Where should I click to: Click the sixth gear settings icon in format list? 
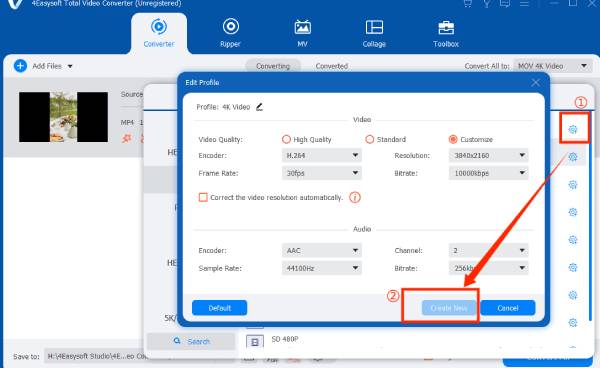coord(573,267)
